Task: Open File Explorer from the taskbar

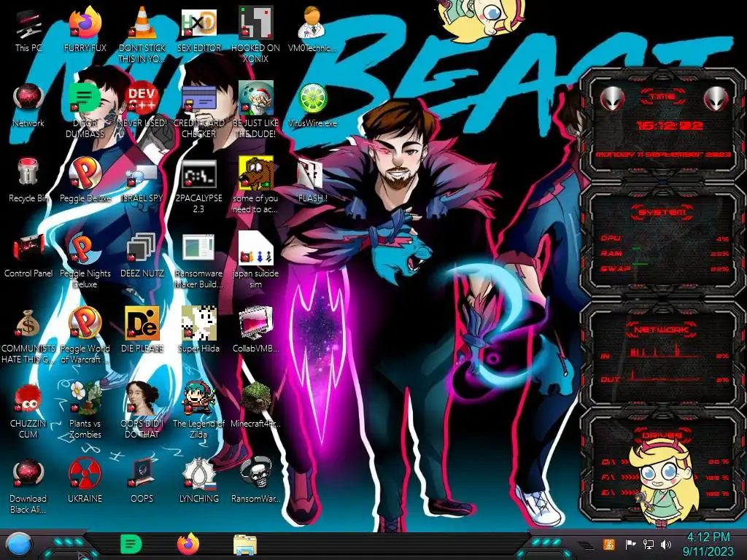Action: [245, 545]
